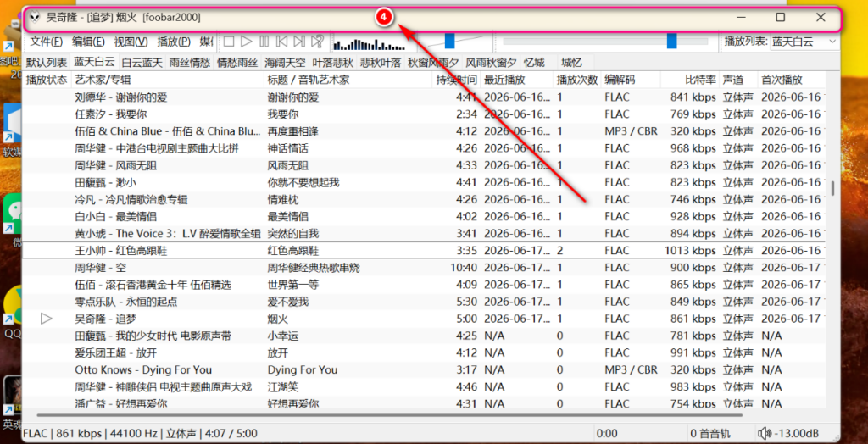Sort by the 标题 / 音轨艺术家 column header
The image size is (868, 444).
point(348,80)
